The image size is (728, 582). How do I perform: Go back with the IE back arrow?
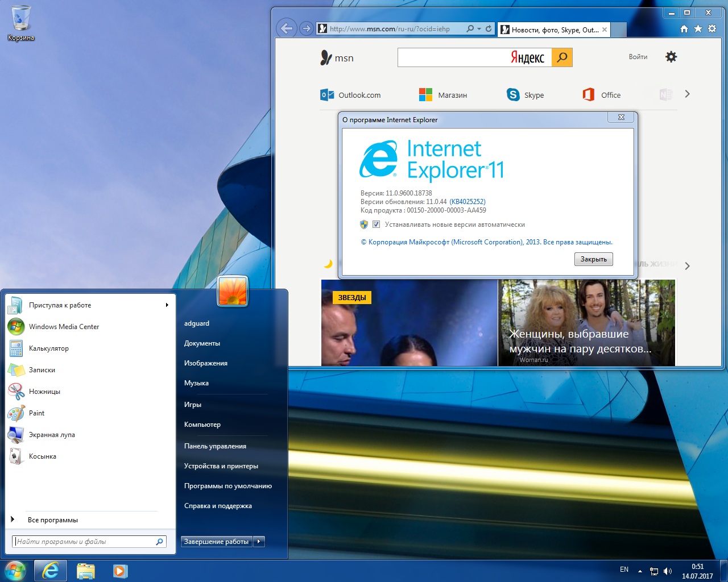[287, 28]
